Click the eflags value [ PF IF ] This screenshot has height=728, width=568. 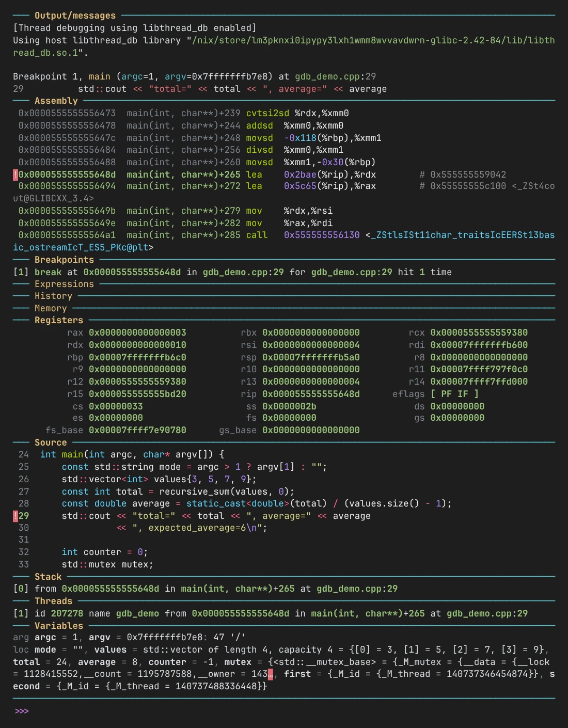coord(454,394)
